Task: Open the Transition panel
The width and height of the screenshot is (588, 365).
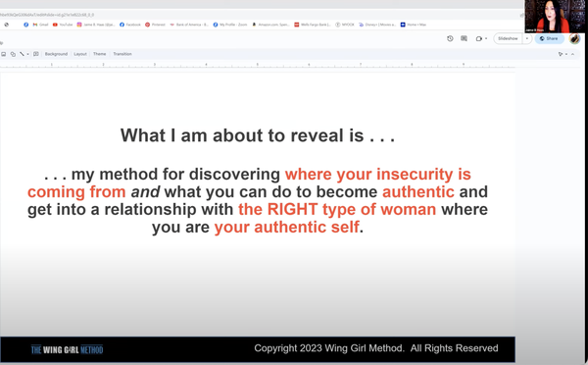Action: pyautogui.click(x=122, y=54)
